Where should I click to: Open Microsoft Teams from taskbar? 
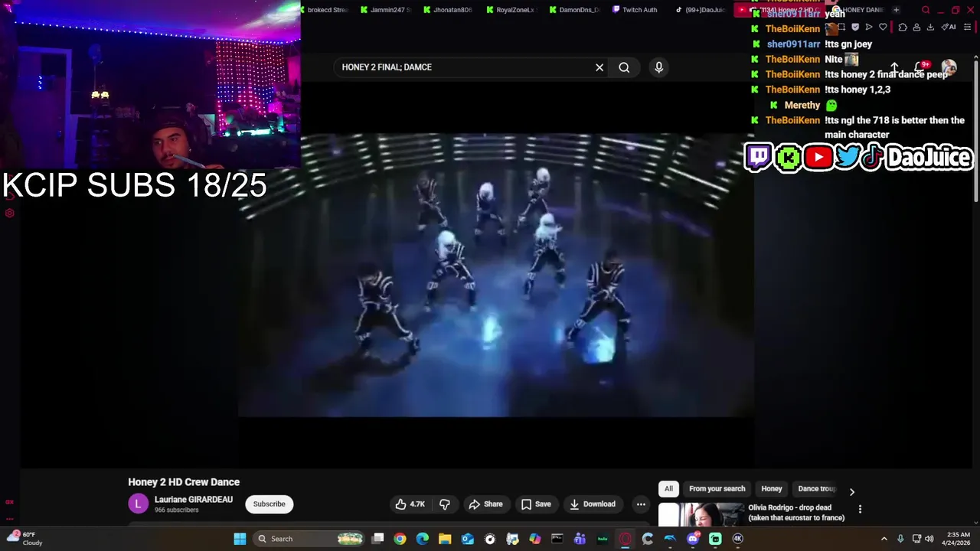click(580, 539)
